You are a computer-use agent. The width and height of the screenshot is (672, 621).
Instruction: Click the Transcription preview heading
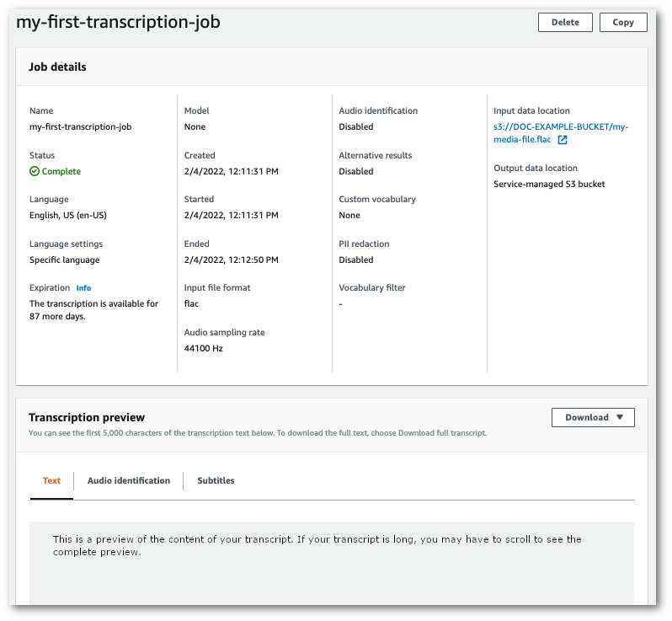click(x=87, y=417)
